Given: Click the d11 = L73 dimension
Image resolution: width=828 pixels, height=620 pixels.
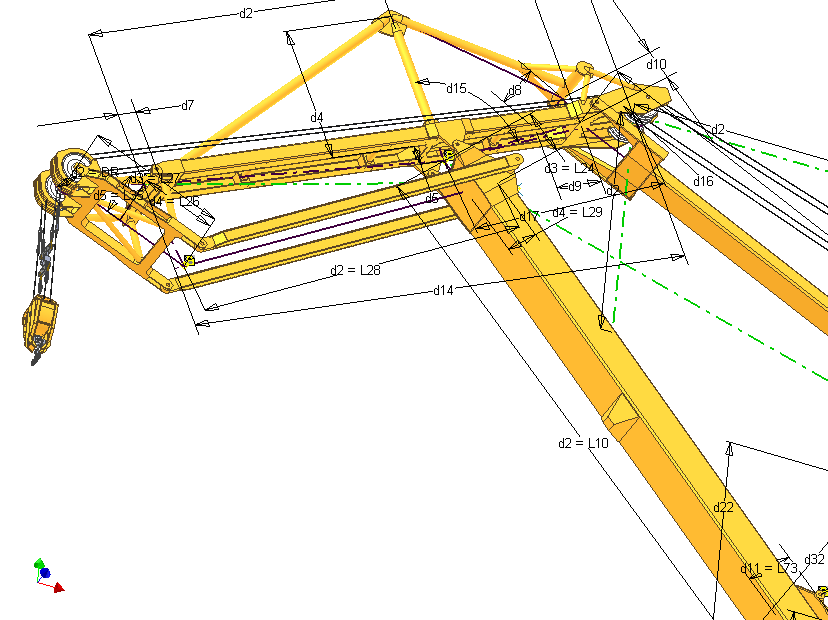Looking at the screenshot, I should click(x=769, y=568).
